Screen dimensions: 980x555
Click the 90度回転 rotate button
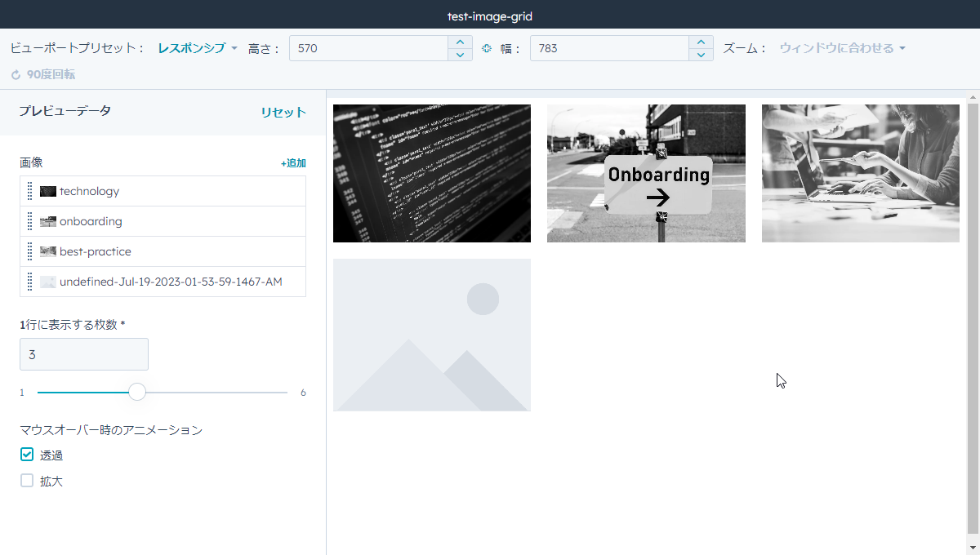[42, 74]
